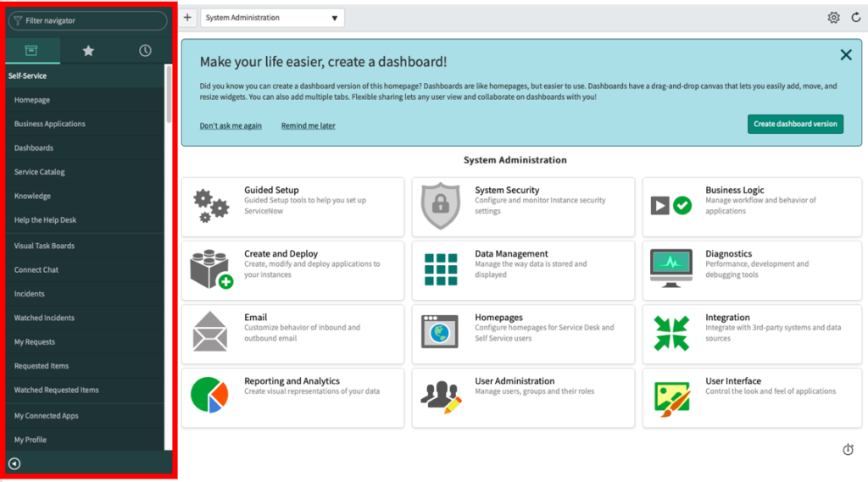Select Knowledge in the navigator
868x482 pixels.
click(x=85, y=196)
